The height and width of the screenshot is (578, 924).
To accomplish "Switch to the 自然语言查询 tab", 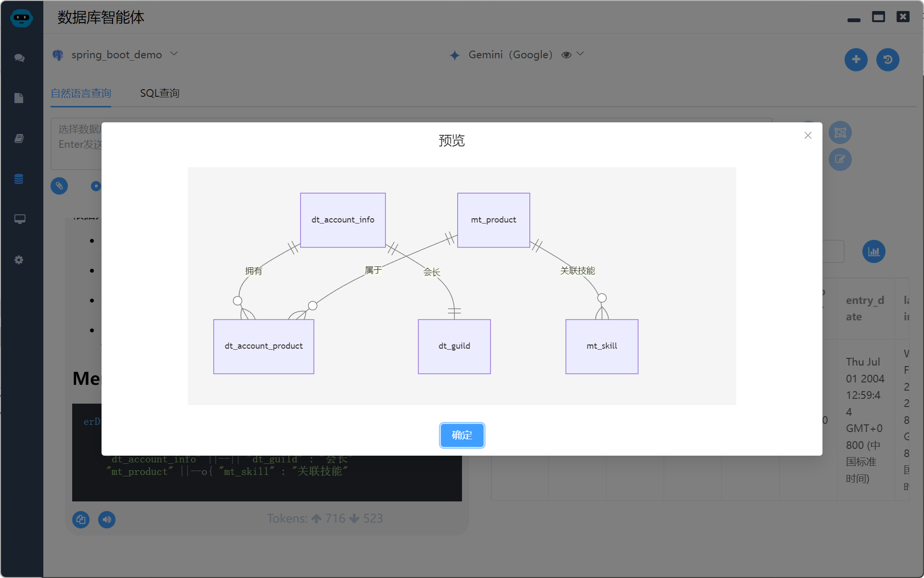I will pyautogui.click(x=81, y=93).
